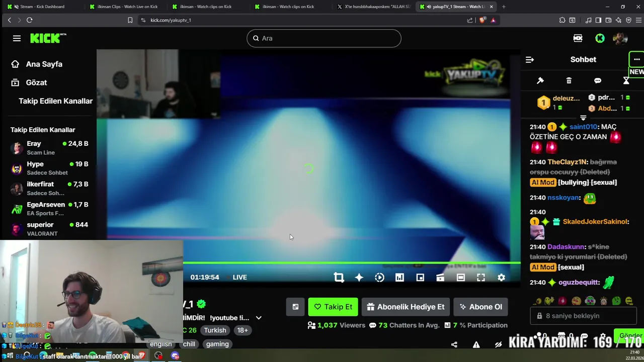
Task: Open the Brave Shields lion icon
Action: [x=482, y=20]
